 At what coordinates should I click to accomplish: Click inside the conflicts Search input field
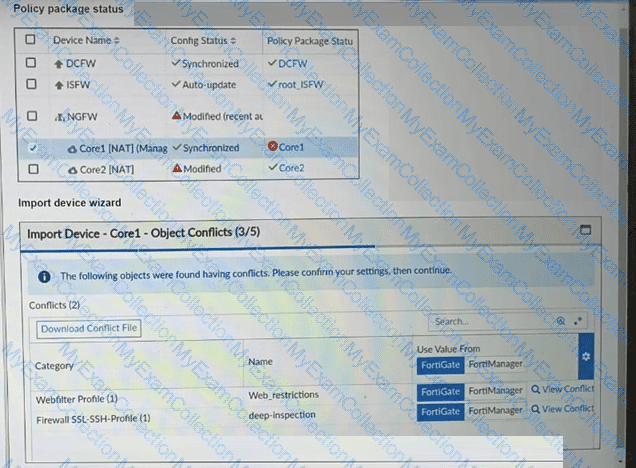490,321
